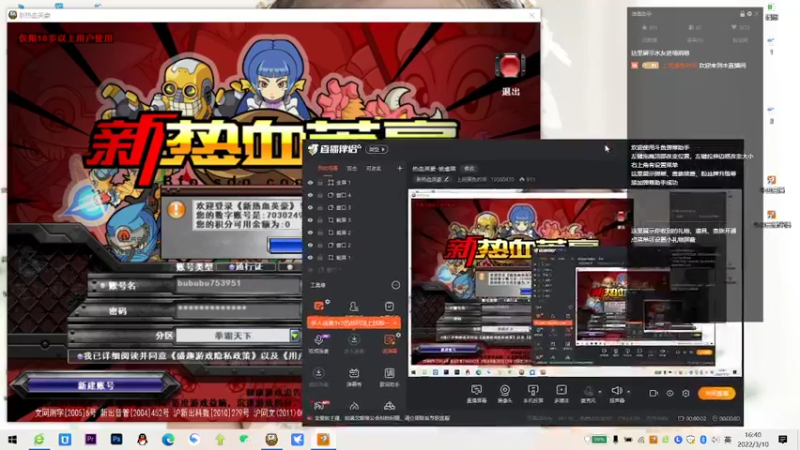This screenshot has height=450, width=800.
Task: Click the 密码 password input field
Action: click(x=238, y=310)
